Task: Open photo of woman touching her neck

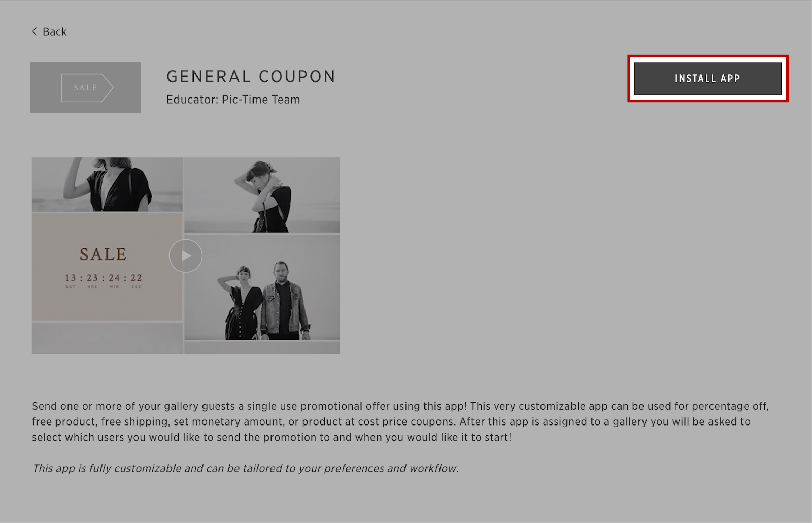Action: tap(262, 195)
